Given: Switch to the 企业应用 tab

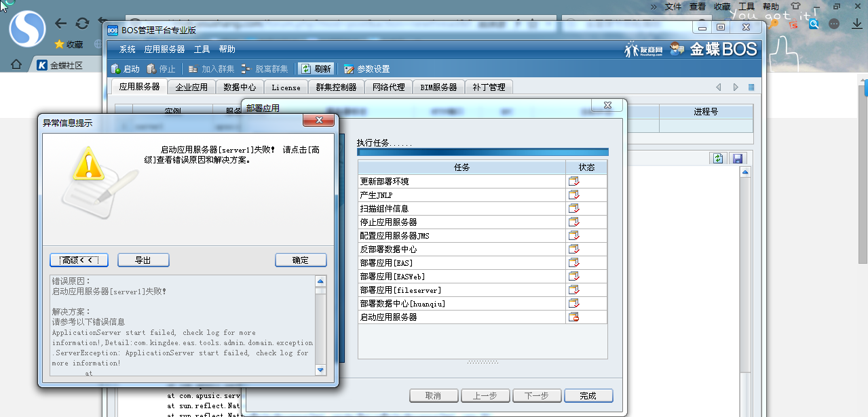Looking at the screenshot, I should click(191, 87).
